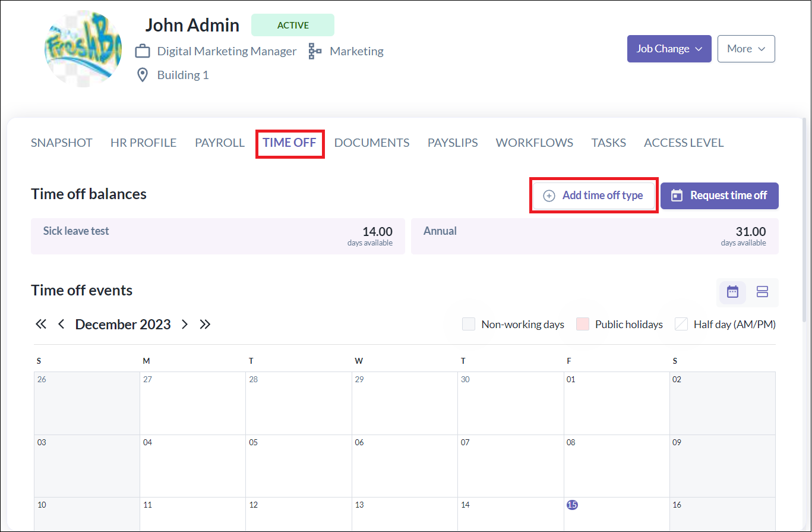Select December 11 calendar cell
The image size is (812, 532).
[192, 514]
